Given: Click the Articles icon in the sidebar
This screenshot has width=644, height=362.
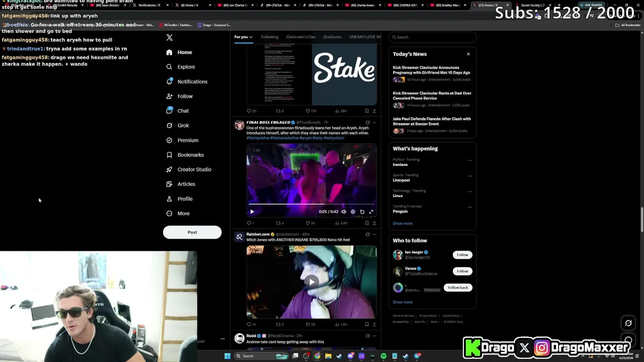Looking at the screenshot, I should [x=169, y=184].
